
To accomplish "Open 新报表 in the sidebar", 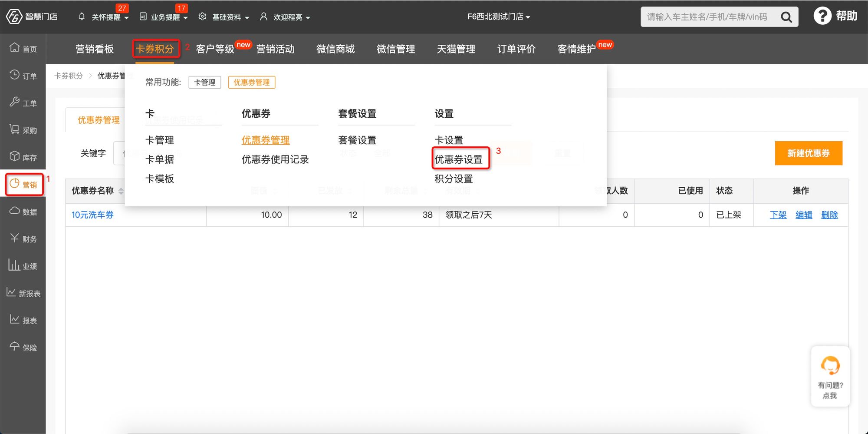I will [23, 293].
